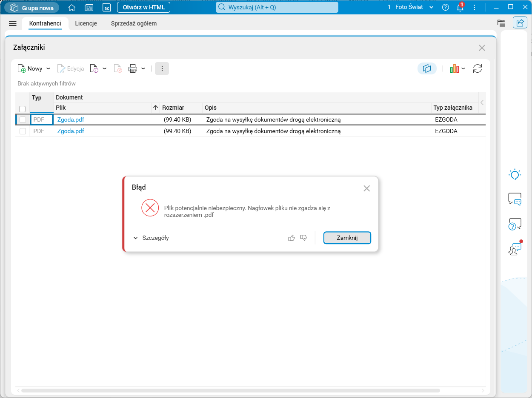Screen dimensions: 532x398
Task: Click EZGODA cell in second row
Action: (446, 131)
